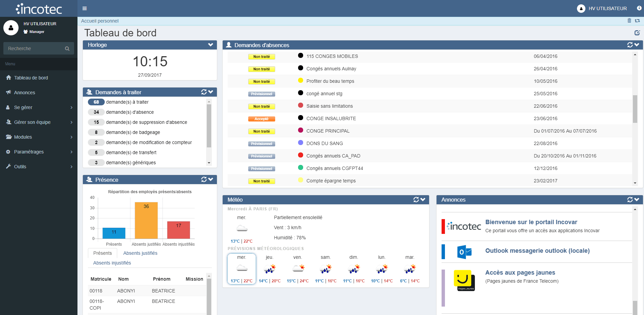
Task: Refresh the Demandes d'absences panel
Action: [630, 45]
